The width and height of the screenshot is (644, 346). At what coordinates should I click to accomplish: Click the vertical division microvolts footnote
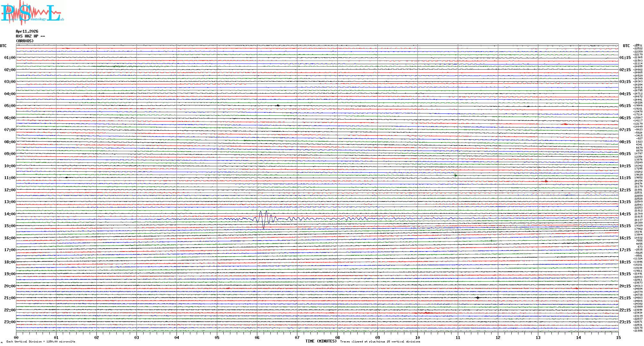point(41,342)
